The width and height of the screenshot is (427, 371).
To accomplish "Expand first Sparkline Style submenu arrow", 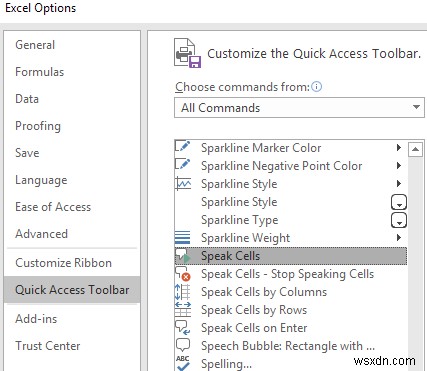I will coord(399,183).
